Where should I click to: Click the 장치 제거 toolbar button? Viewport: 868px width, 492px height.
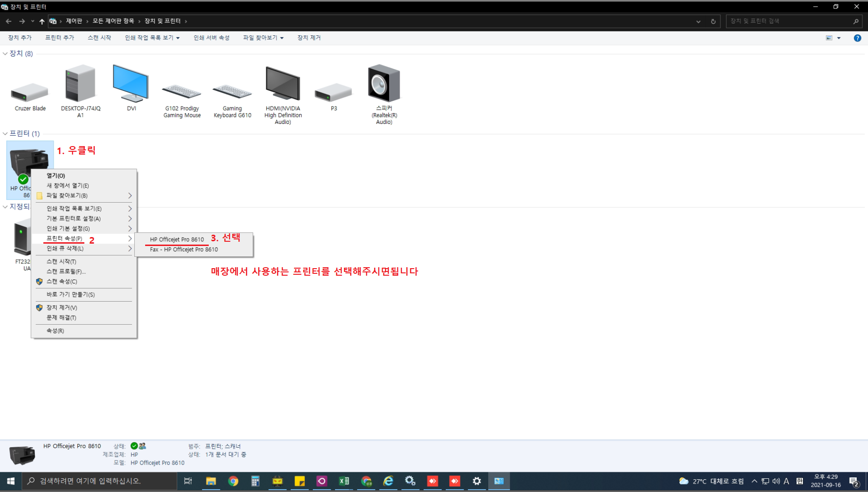(x=309, y=38)
